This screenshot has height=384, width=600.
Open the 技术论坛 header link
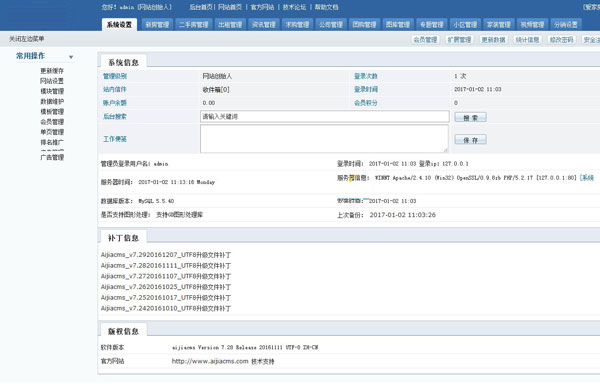[294, 7]
